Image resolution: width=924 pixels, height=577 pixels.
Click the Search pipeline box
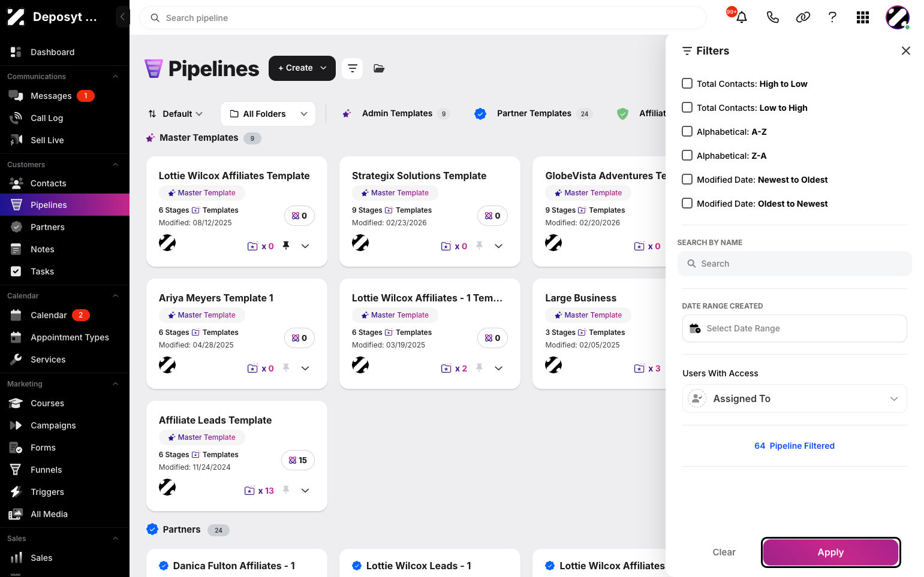click(x=423, y=18)
